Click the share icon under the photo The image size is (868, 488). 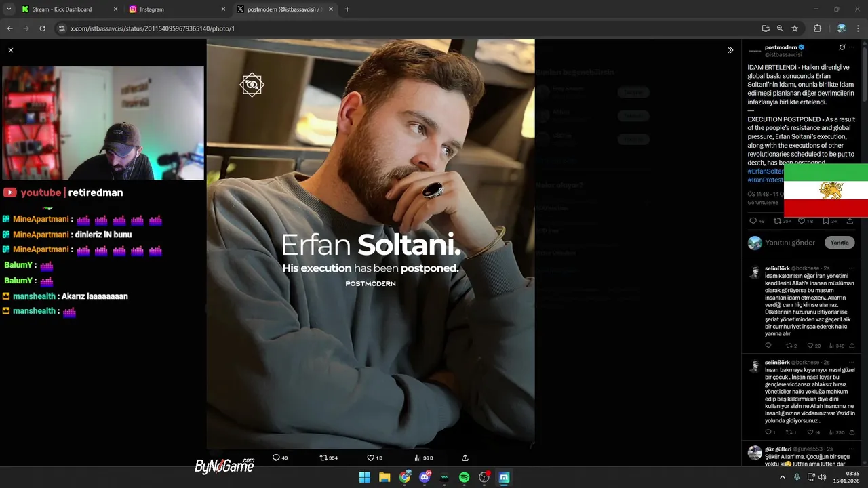pyautogui.click(x=465, y=457)
